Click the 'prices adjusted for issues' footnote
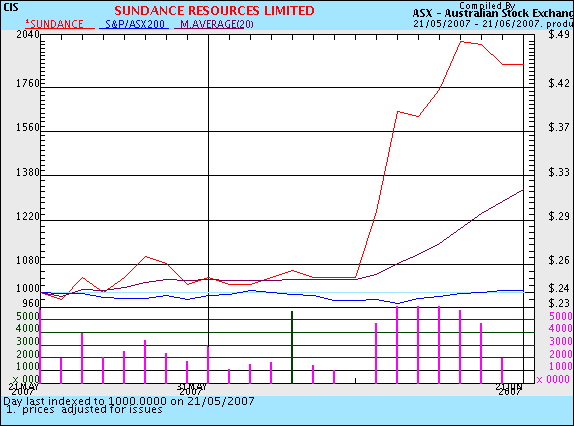Screen dimensions: 574x426 (x=92, y=410)
